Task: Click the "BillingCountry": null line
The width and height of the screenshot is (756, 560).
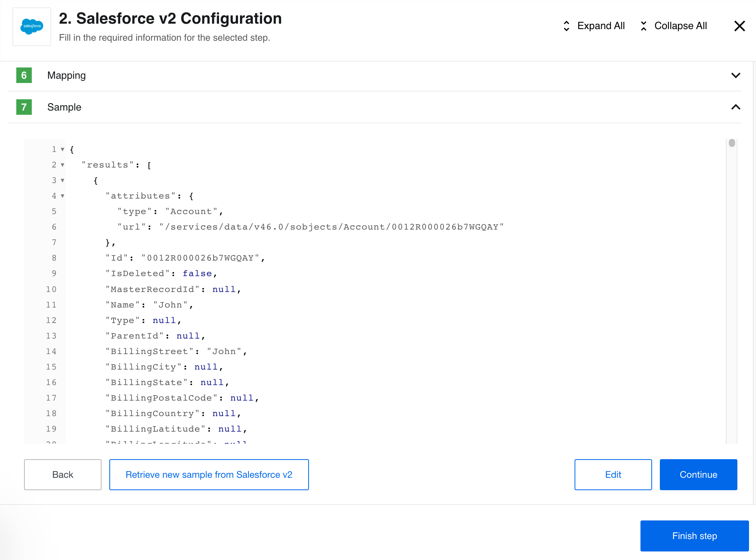Action: pos(173,413)
